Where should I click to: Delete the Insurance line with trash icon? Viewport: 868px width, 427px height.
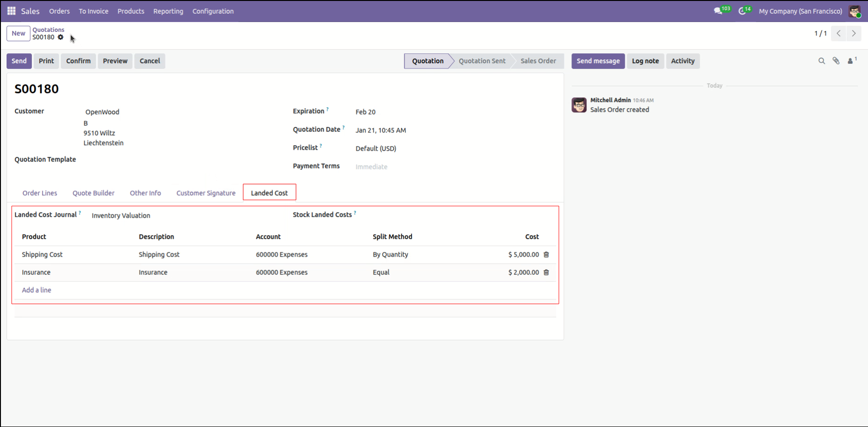[x=546, y=272]
